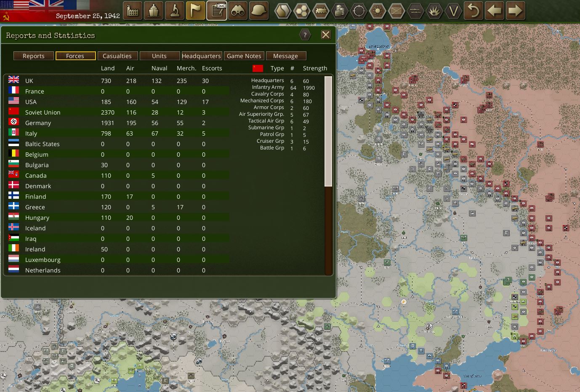
Task: Select the Netherlands row
Action: click(119, 270)
